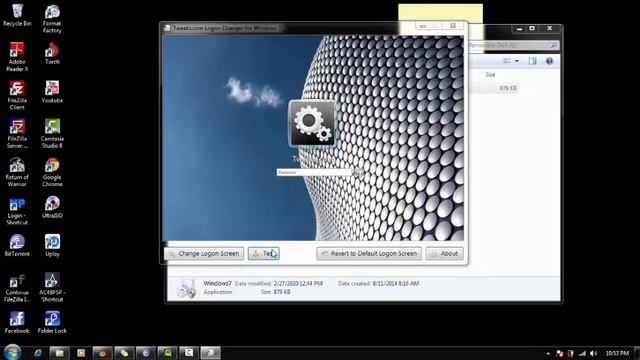Launch the Google Chrome desktop shortcut

point(52,172)
